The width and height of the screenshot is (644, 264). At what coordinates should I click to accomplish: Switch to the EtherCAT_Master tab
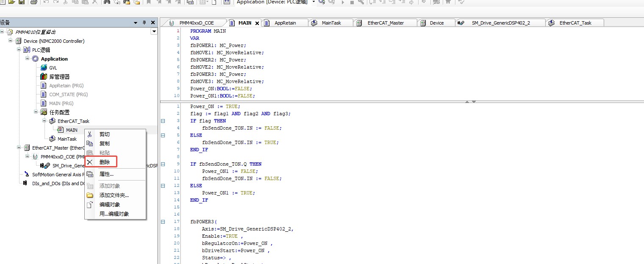click(x=385, y=23)
